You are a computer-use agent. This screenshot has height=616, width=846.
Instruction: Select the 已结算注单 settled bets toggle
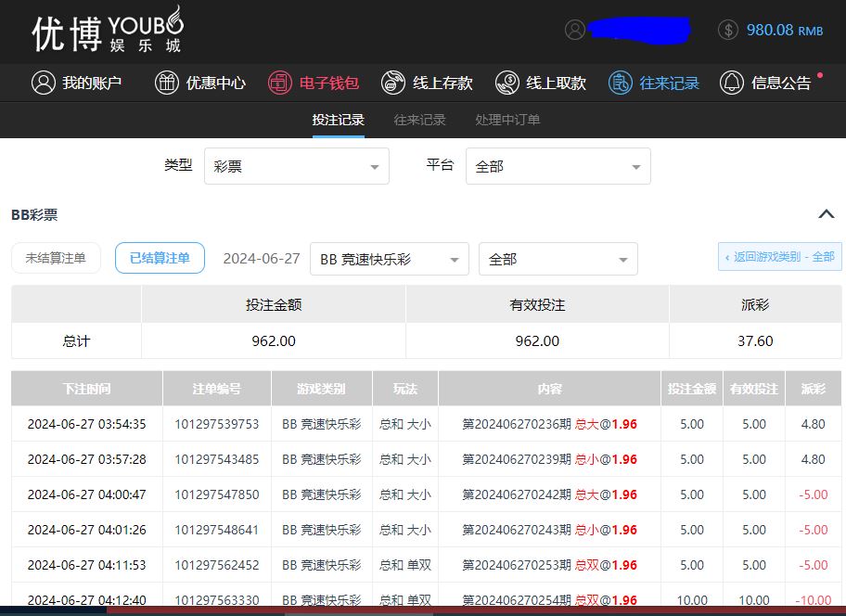click(160, 258)
